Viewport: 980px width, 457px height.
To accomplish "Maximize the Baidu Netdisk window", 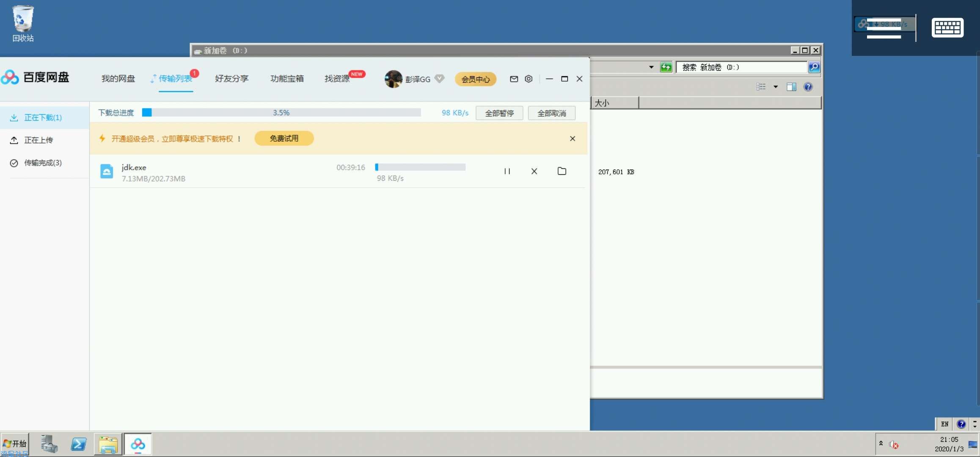I will click(564, 79).
